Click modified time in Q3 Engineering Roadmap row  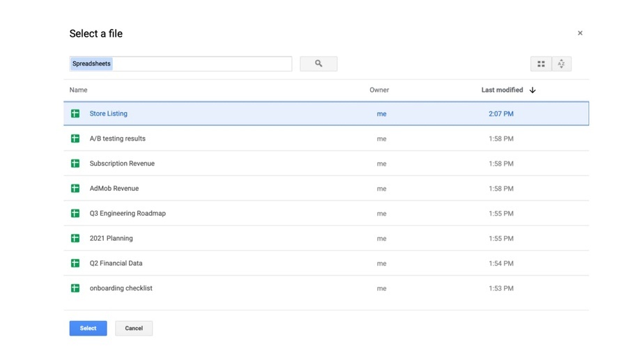tap(501, 214)
